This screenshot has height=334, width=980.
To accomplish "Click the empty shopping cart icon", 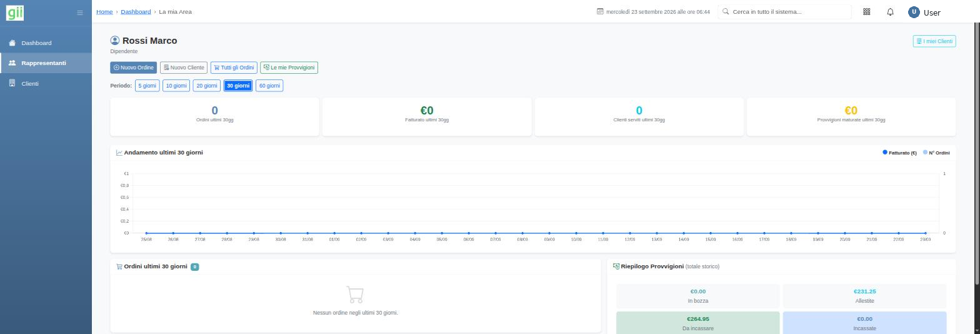I will (x=355, y=295).
